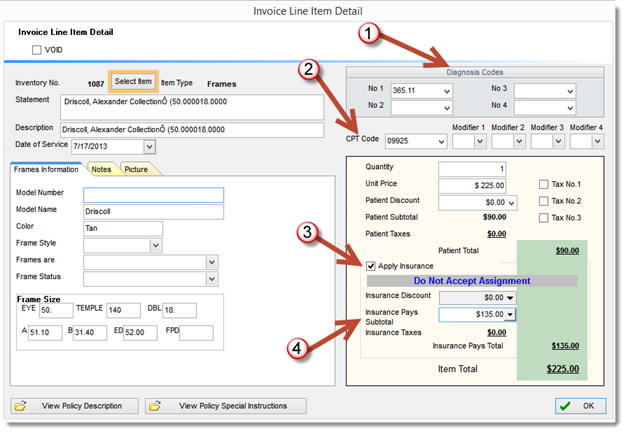Uncheck the Apply Insurance checkbox

click(370, 266)
